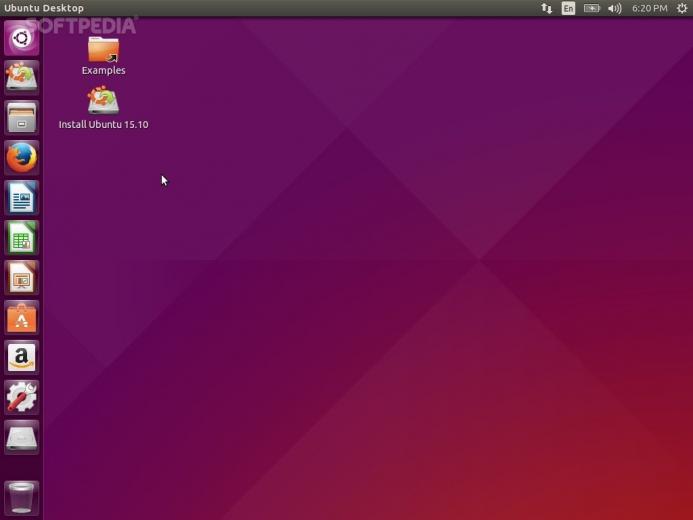Image resolution: width=693 pixels, height=520 pixels.
Task: Click the Examples label text
Action: 103,70
